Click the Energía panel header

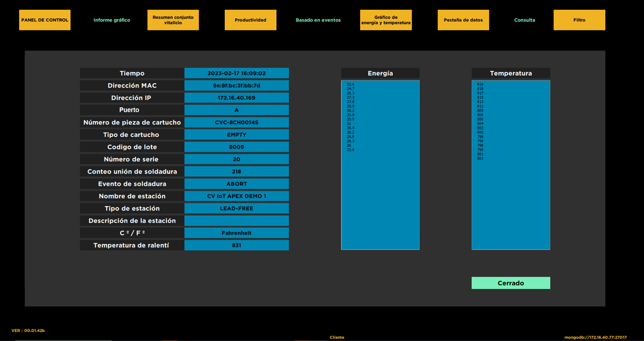(380, 72)
